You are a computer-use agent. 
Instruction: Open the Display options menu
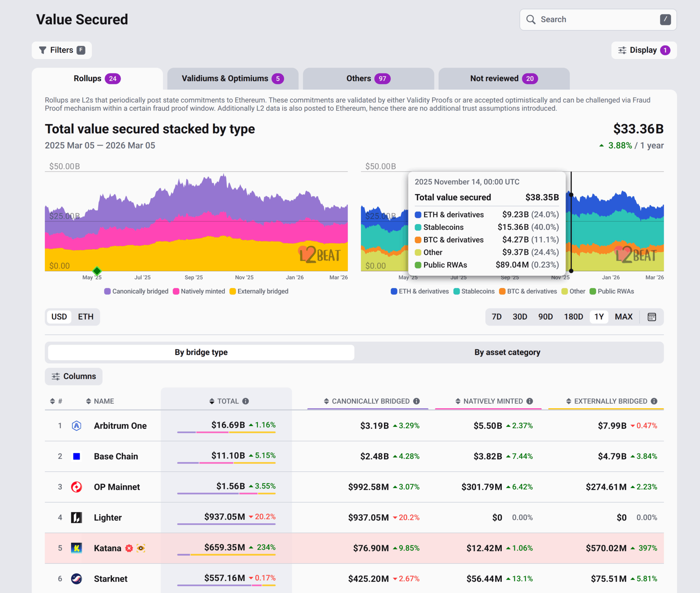coord(644,50)
